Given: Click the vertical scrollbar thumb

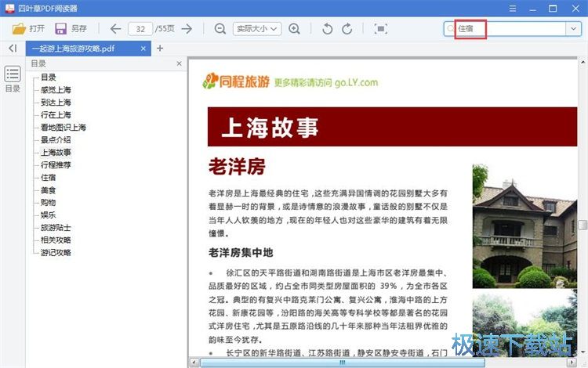Looking at the screenshot, I should (583, 225).
